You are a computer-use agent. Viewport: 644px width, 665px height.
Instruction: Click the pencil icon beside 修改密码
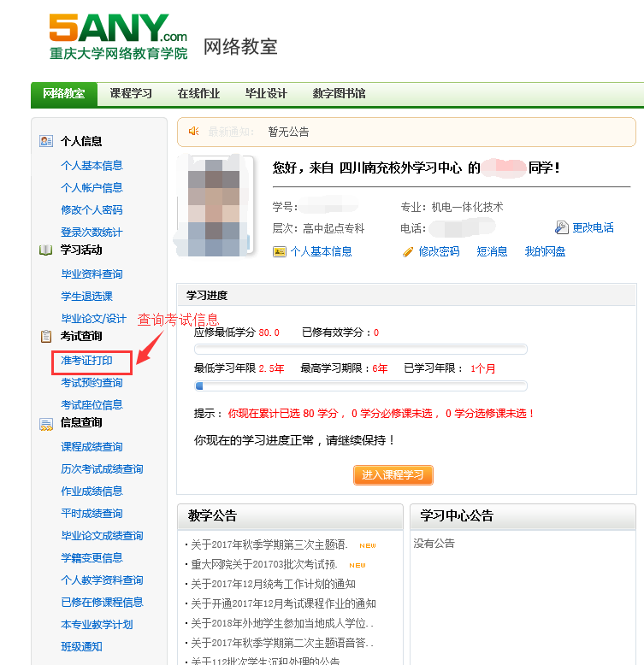pos(408,251)
